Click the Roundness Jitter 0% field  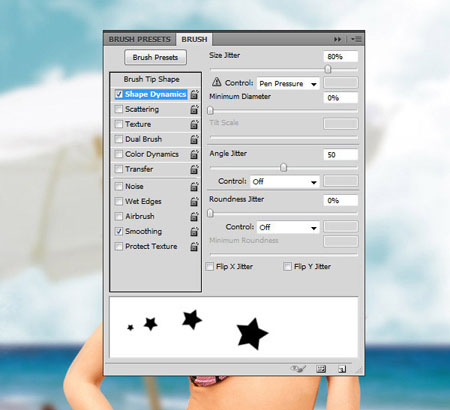[x=341, y=201]
